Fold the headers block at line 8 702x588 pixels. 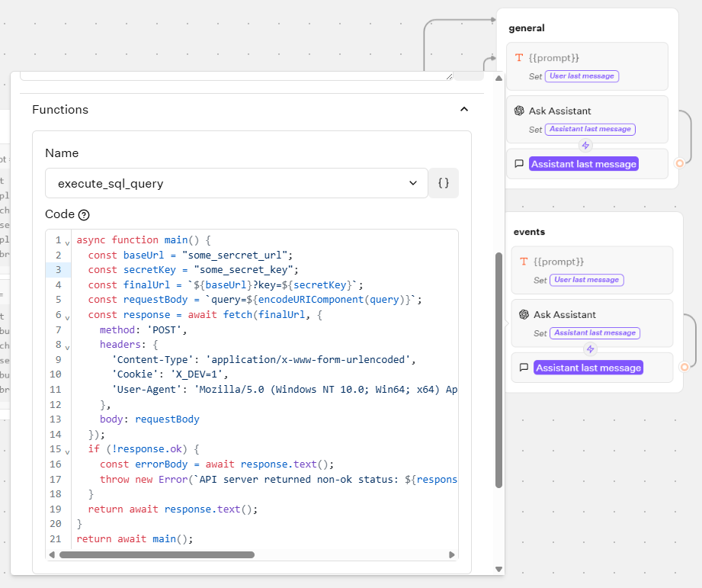pyautogui.click(x=67, y=348)
